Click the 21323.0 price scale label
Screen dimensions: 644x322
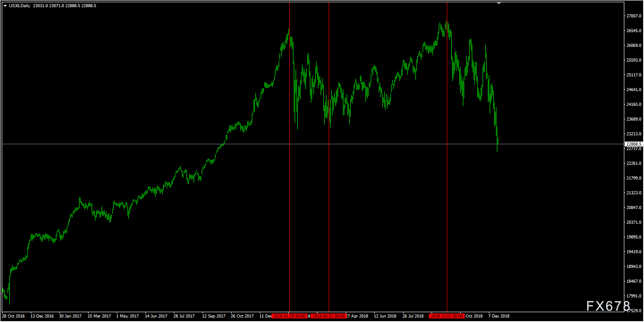point(634,193)
